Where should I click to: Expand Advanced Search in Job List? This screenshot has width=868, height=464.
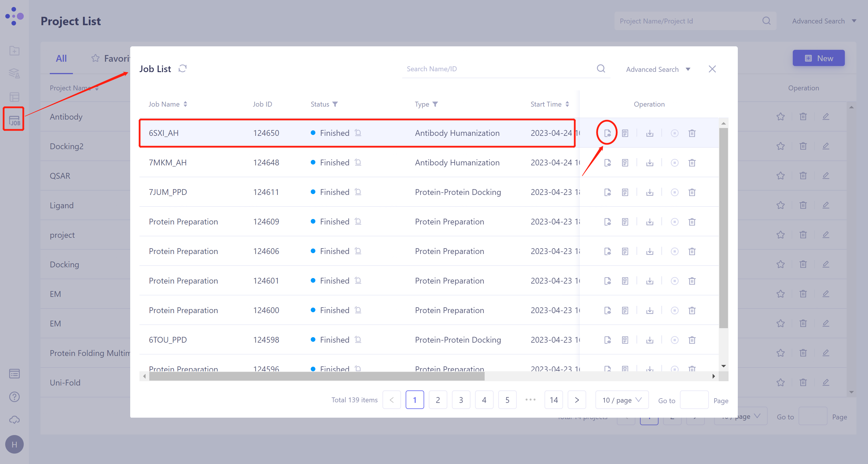658,70
